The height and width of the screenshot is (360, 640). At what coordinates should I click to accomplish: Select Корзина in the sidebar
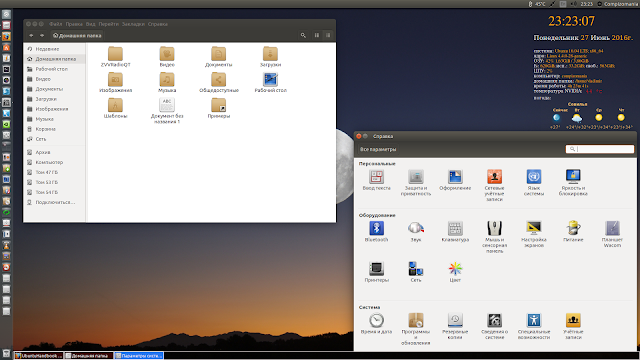click(x=55, y=129)
